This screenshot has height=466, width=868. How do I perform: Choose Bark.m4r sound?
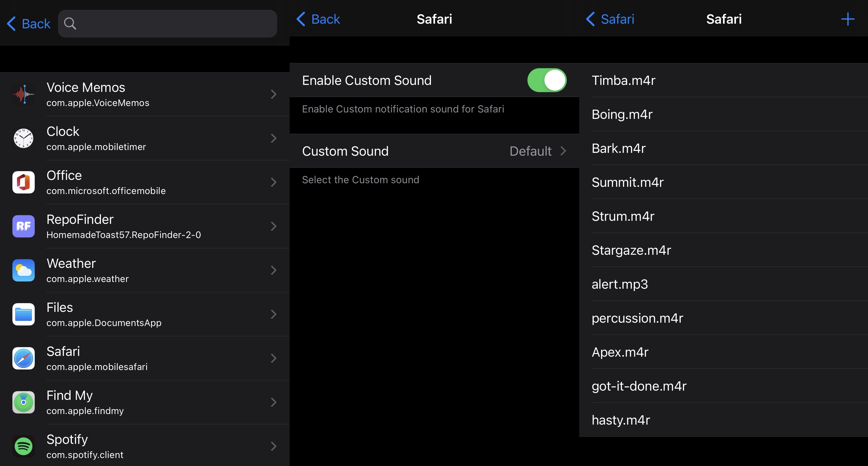(x=723, y=148)
